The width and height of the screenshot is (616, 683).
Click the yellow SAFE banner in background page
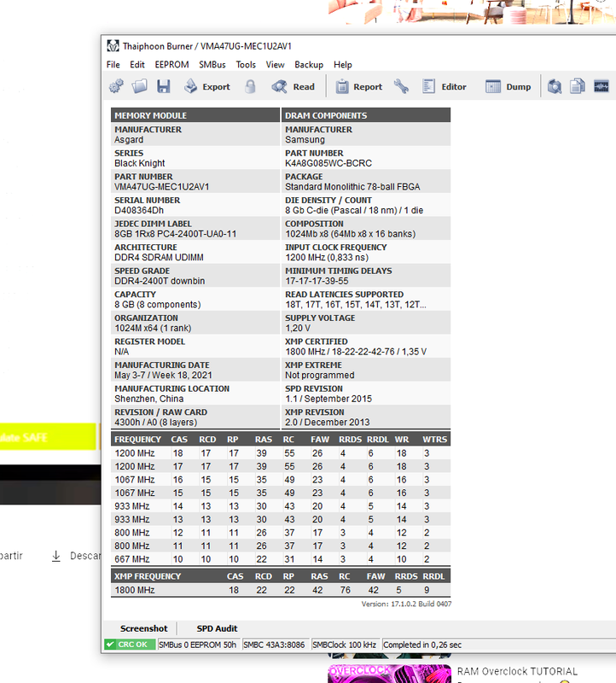click(x=48, y=436)
